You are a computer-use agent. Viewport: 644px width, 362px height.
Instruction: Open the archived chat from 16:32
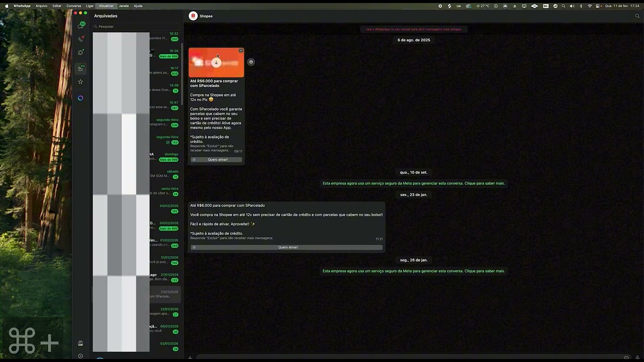pos(137,37)
